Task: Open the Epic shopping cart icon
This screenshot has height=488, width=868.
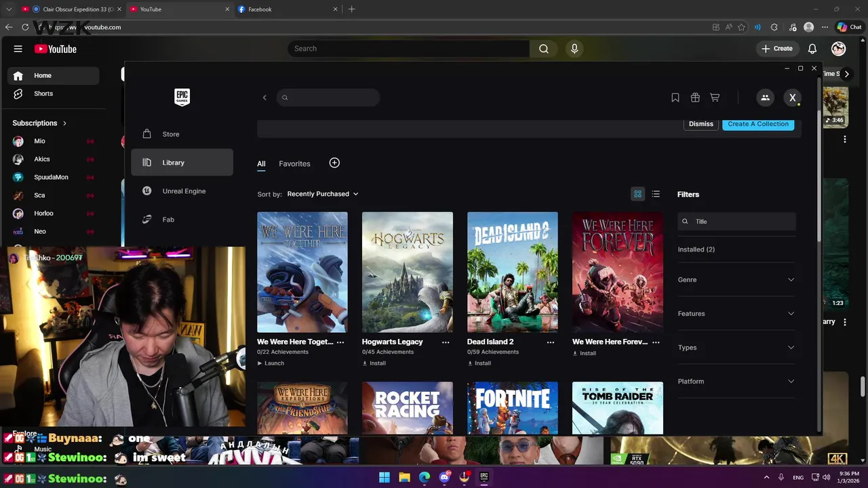Action: (x=715, y=98)
